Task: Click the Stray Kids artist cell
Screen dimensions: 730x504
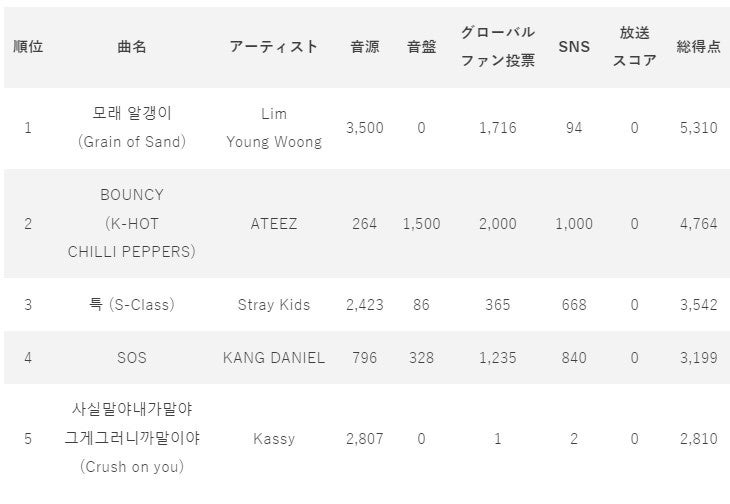Action: point(273,305)
